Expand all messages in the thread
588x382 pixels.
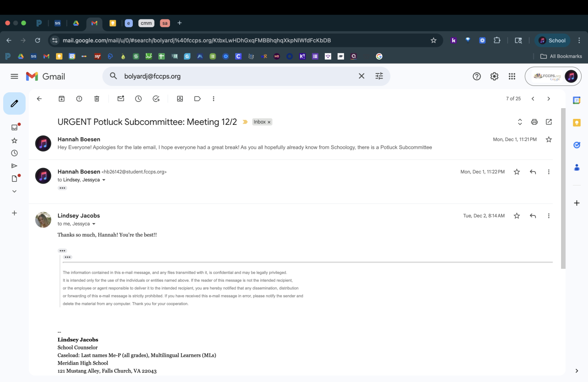pyautogui.click(x=520, y=122)
